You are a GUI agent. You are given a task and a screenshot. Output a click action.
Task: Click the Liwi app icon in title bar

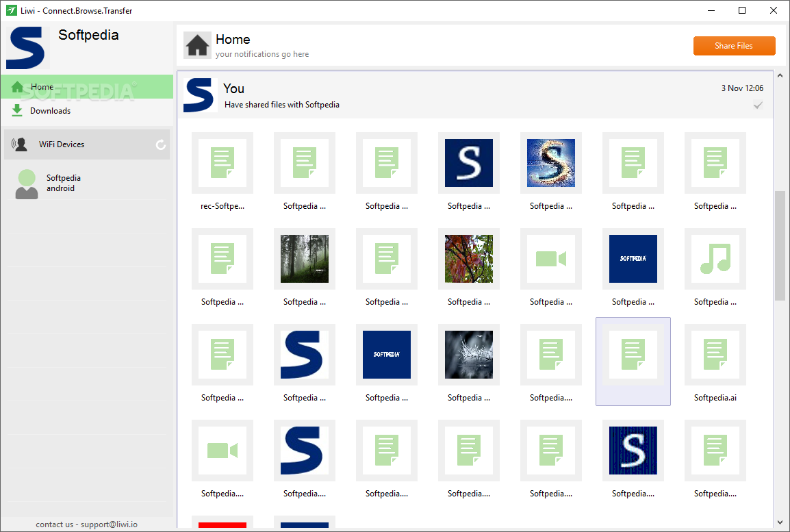11,10
